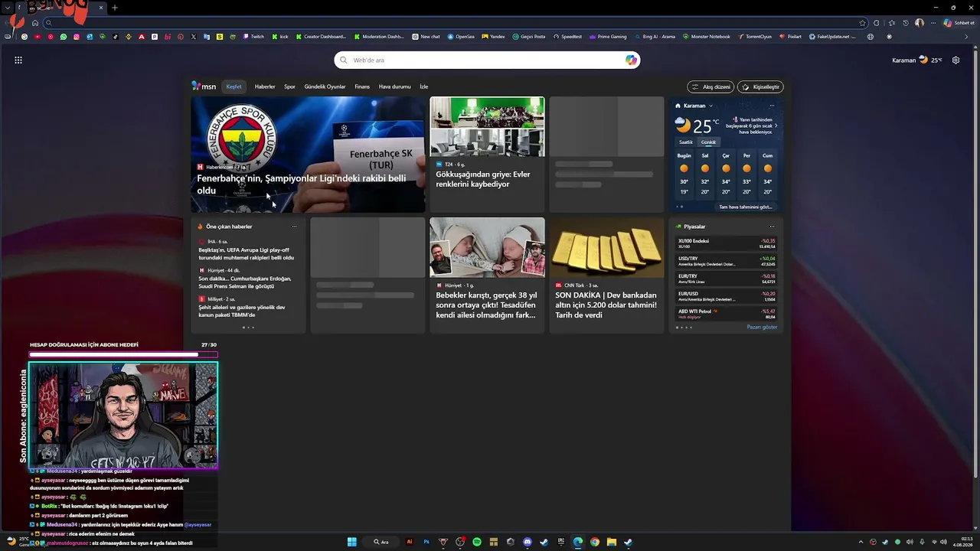This screenshot has width=980, height=551.
Task: Select the Keşfet tab
Action: pos(234,86)
